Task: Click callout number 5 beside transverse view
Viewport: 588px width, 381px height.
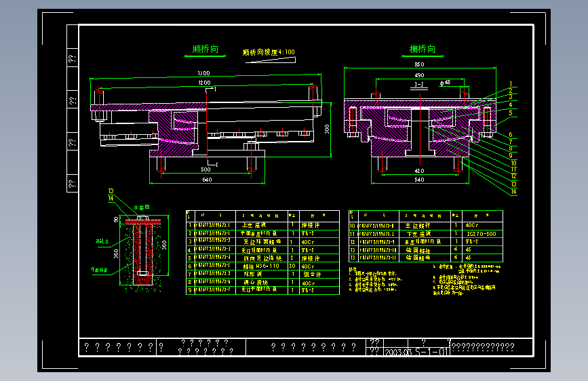Action: [x=511, y=113]
